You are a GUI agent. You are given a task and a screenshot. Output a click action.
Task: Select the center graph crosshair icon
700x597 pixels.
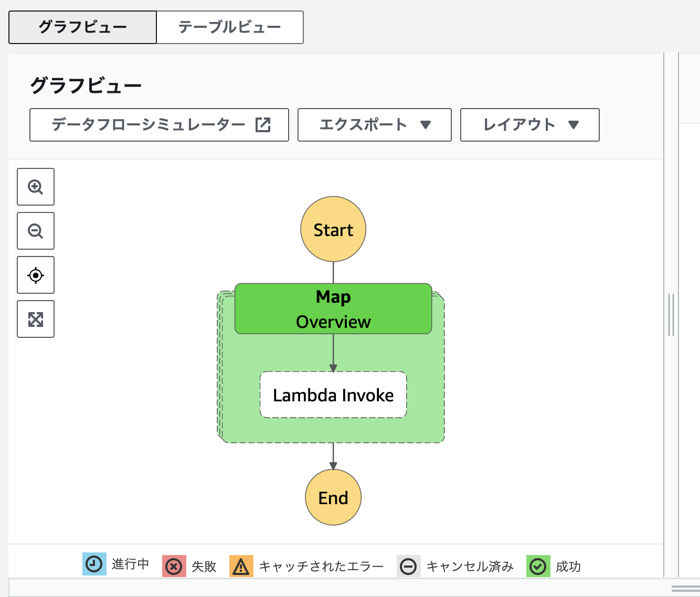click(35, 274)
